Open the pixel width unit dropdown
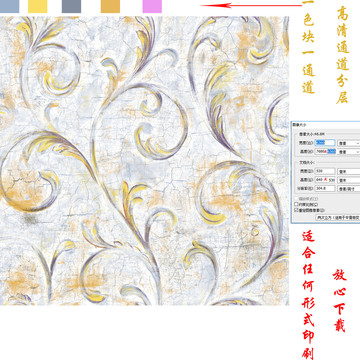 [x=349, y=143]
